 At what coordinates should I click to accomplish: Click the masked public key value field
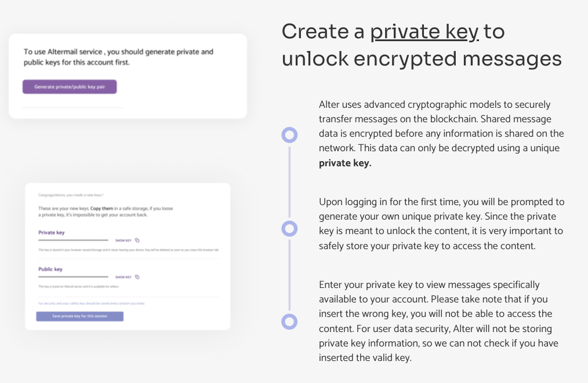tap(73, 277)
